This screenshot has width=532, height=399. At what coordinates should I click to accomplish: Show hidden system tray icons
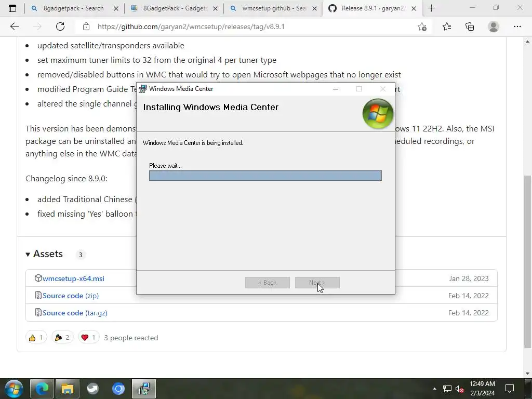[x=434, y=389]
